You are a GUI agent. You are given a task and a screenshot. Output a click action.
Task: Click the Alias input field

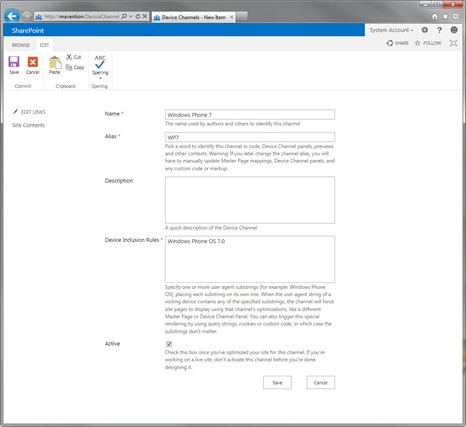(250, 137)
